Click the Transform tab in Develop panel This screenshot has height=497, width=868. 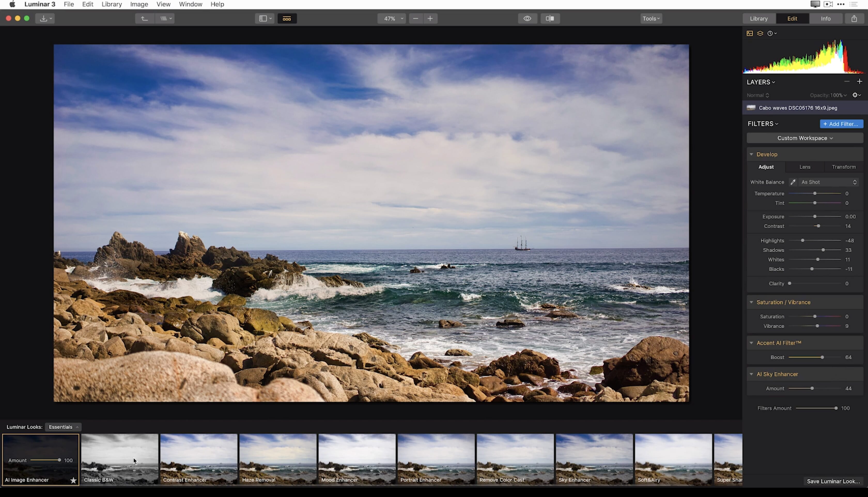tap(844, 166)
